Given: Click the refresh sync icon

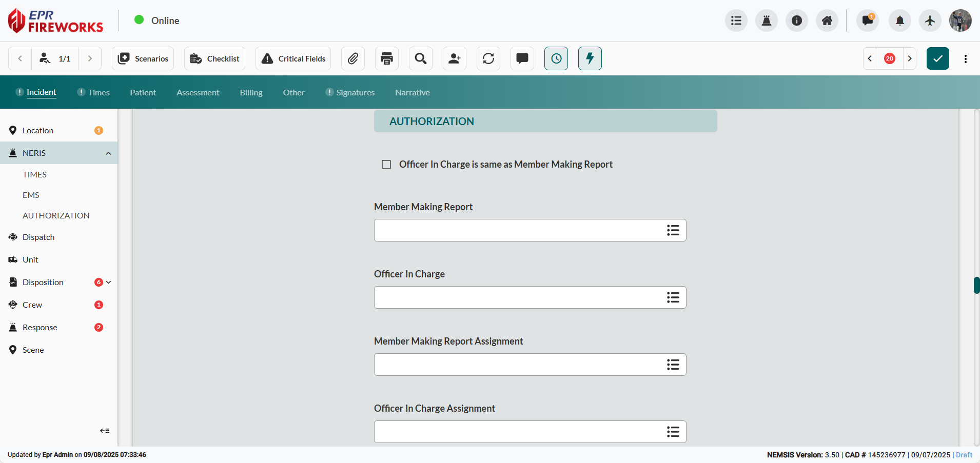Looking at the screenshot, I should pos(488,58).
